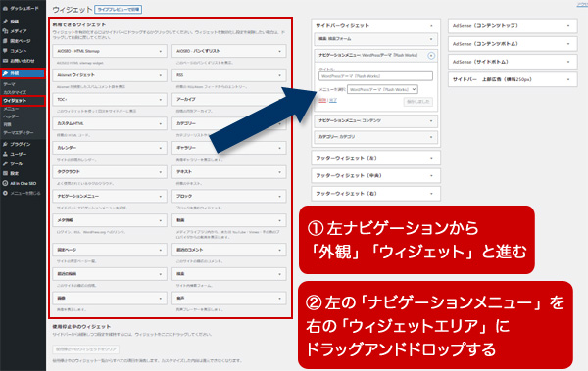The height and width of the screenshot is (371, 588).
Task: Expand the ギャラリー widget arrow
Action: (x=279, y=149)
